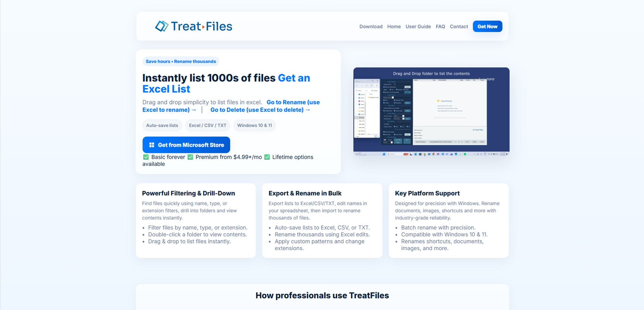Open the app screenshot preview image
The height and width of the screenshot is (310, 644).
[x=431, y=111]
